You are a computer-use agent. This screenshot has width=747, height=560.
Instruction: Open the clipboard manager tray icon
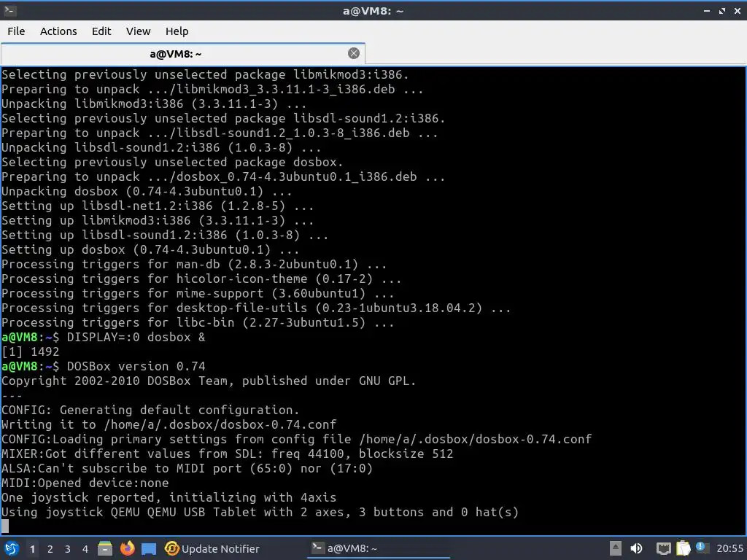coord(683,548)
